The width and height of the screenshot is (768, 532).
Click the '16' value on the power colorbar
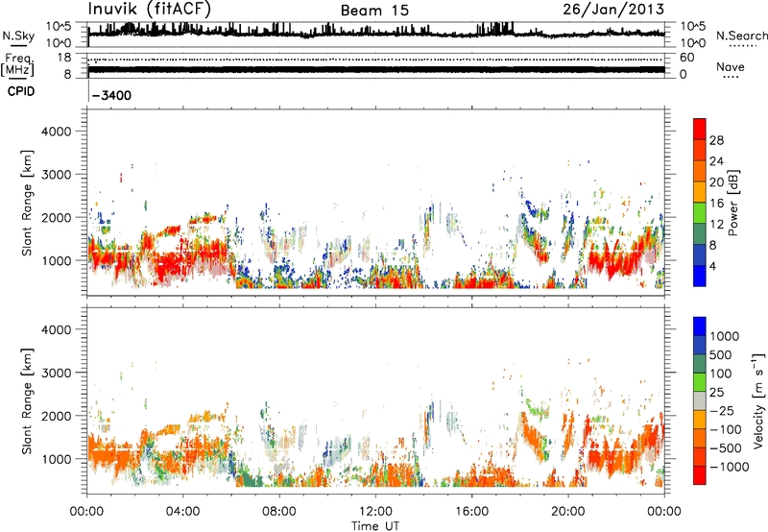click(716, 204)
